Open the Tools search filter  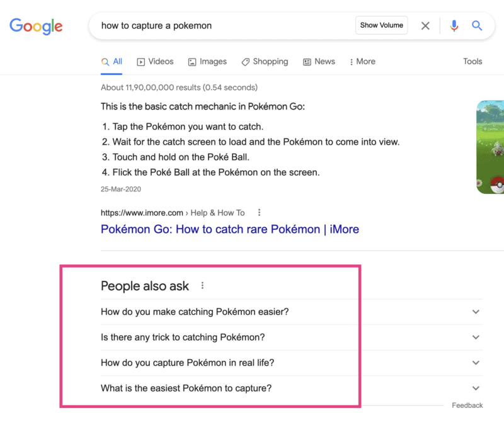[x=472, y=62]
